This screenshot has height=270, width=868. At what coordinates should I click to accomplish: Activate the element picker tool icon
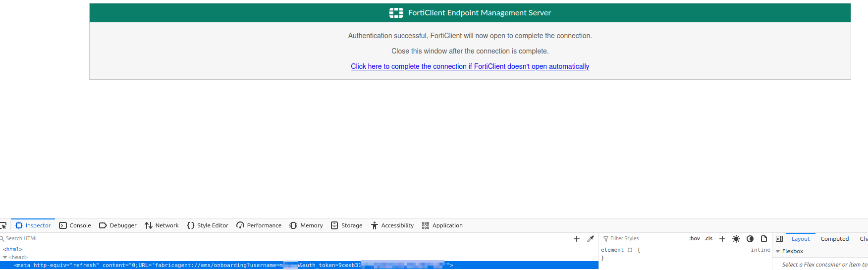click(x=3, y=225)
